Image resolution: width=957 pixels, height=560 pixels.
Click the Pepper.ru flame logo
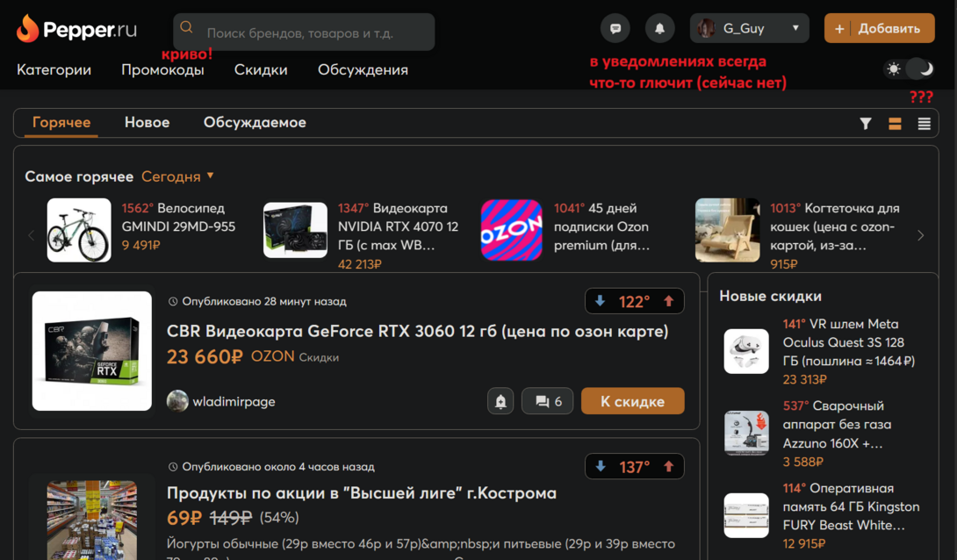click(76, 29)
